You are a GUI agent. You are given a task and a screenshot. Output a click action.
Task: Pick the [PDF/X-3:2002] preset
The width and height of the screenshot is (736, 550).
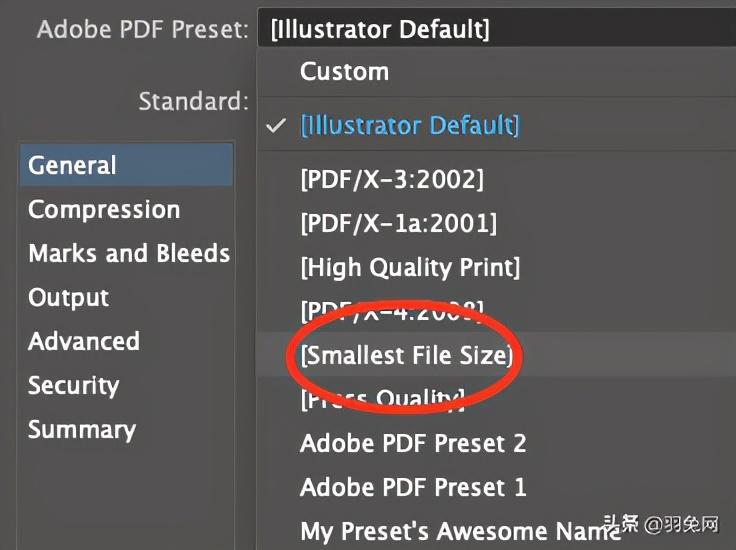coord(391,180)
